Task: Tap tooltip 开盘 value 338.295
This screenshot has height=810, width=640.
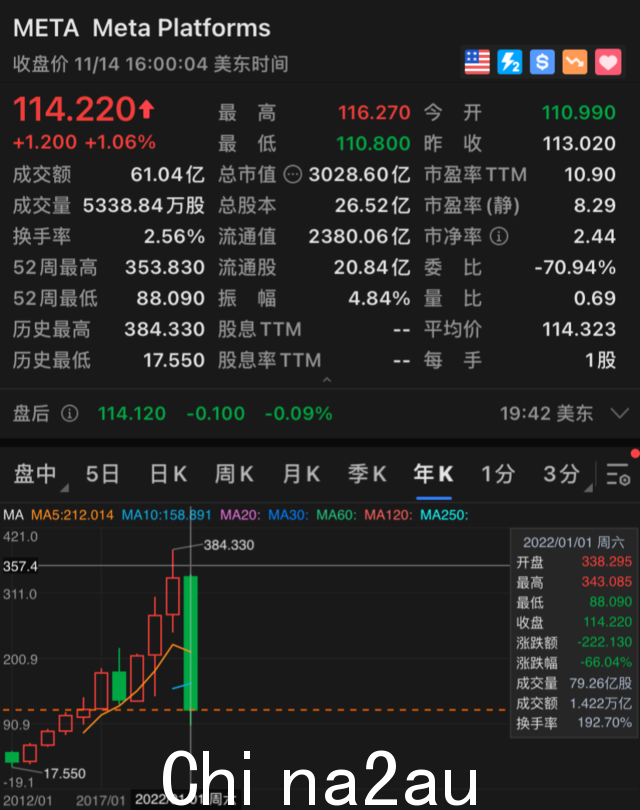Action: pos(606,562)
